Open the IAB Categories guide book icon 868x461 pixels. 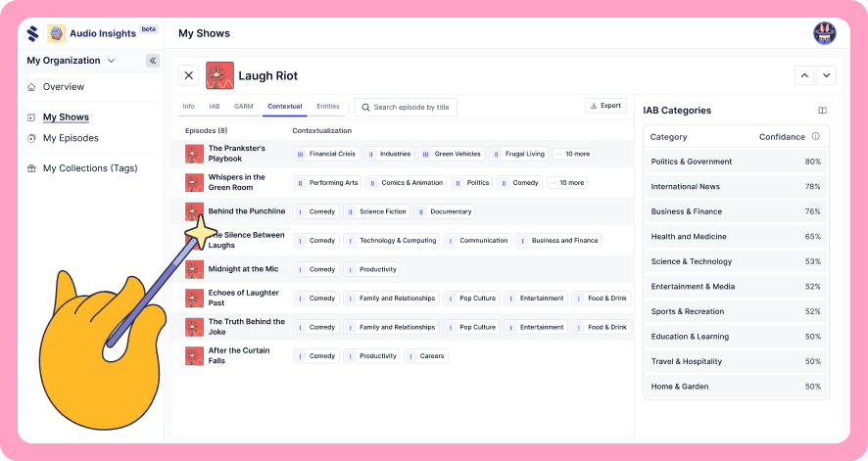point(822,111)
